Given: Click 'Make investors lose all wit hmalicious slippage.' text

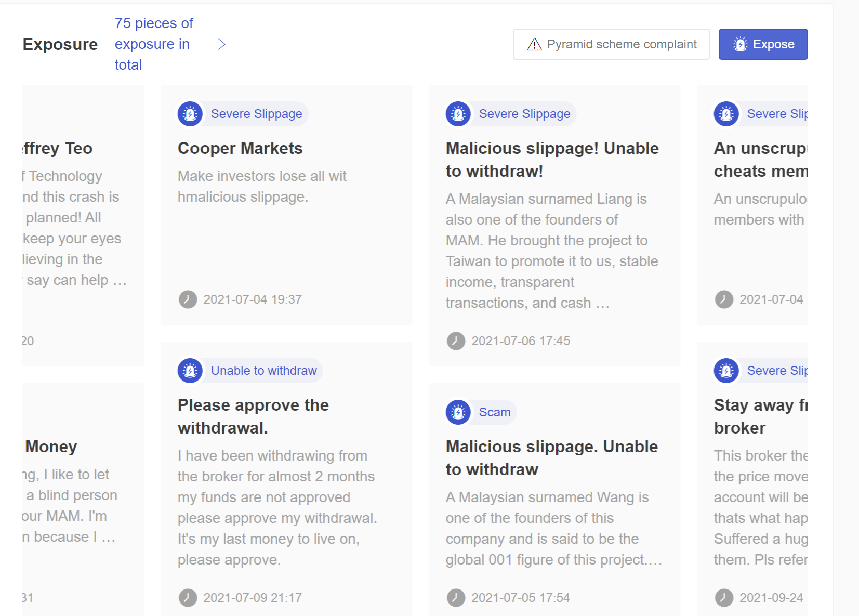Looking at the screenshot, I should pos(262,186).
